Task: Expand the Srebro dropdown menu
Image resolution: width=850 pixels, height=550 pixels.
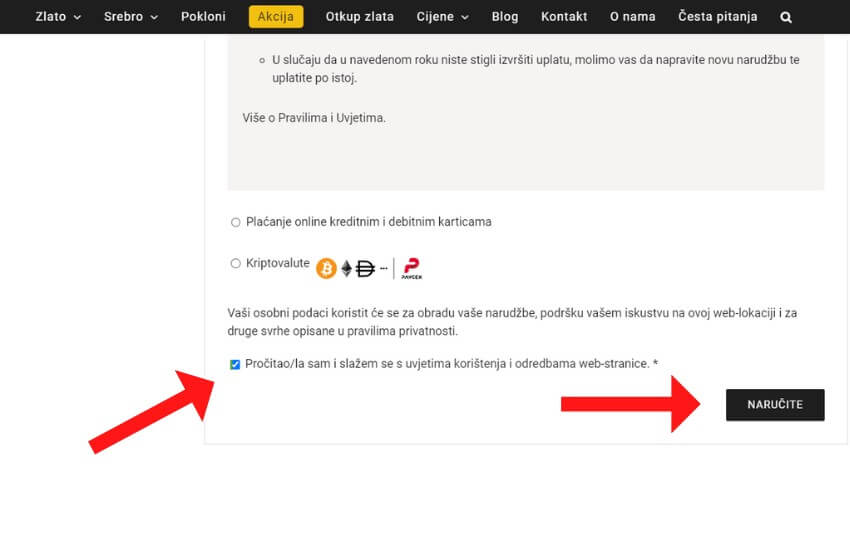Action: (130, 17)
